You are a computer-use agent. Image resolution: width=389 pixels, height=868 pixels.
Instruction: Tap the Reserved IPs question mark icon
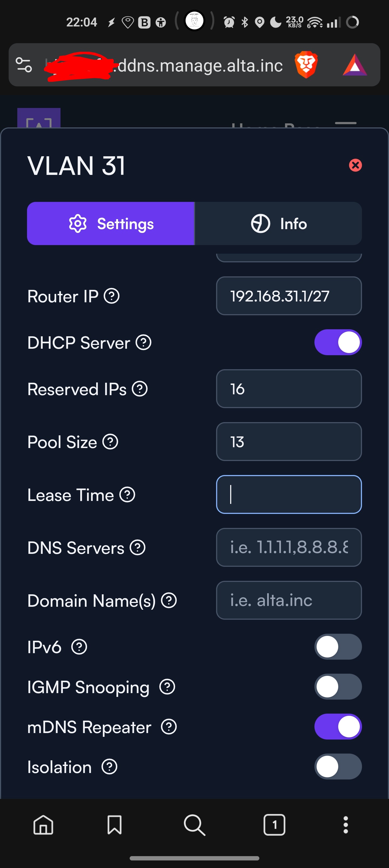click(140, 389)
